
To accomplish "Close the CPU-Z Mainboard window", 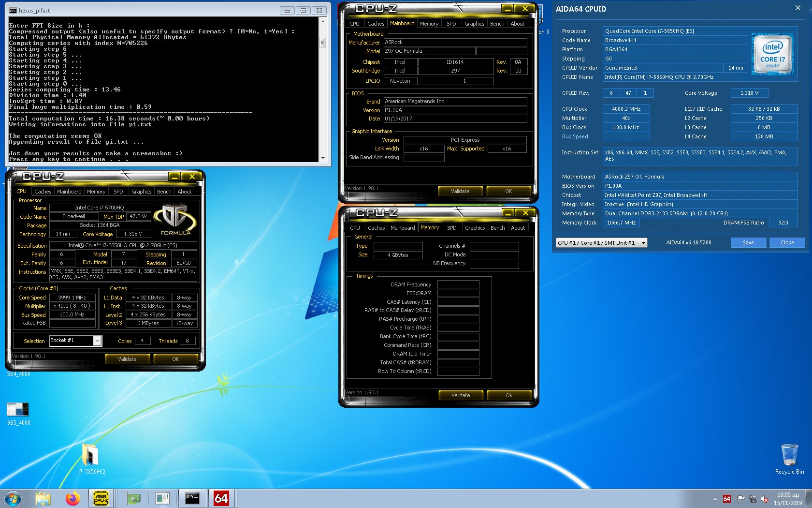I will tap(524, 9).
